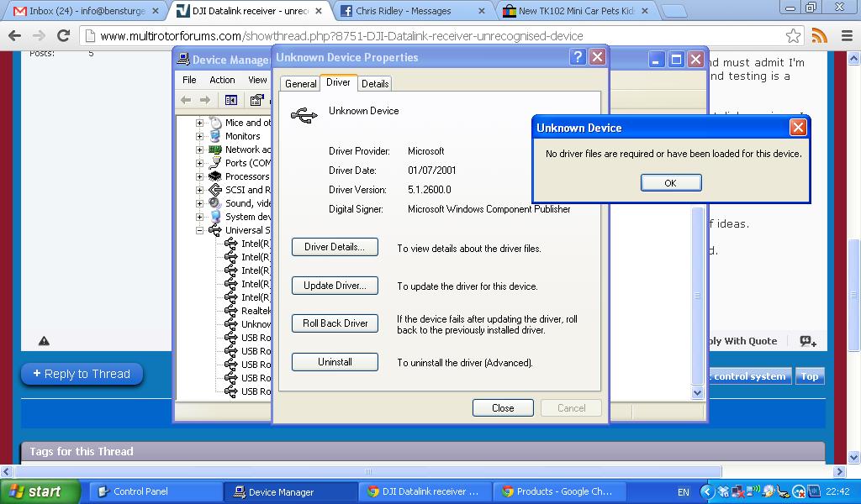Screen dimensions: 861x504
Task: Show hidden system tray icons arrow
Action: click(707, 491)
